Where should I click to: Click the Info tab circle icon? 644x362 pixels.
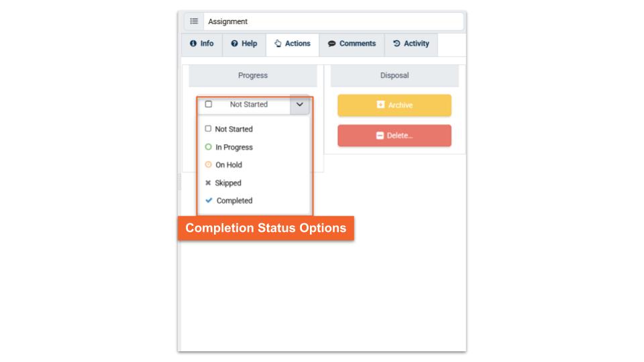(x=194, y=44)
